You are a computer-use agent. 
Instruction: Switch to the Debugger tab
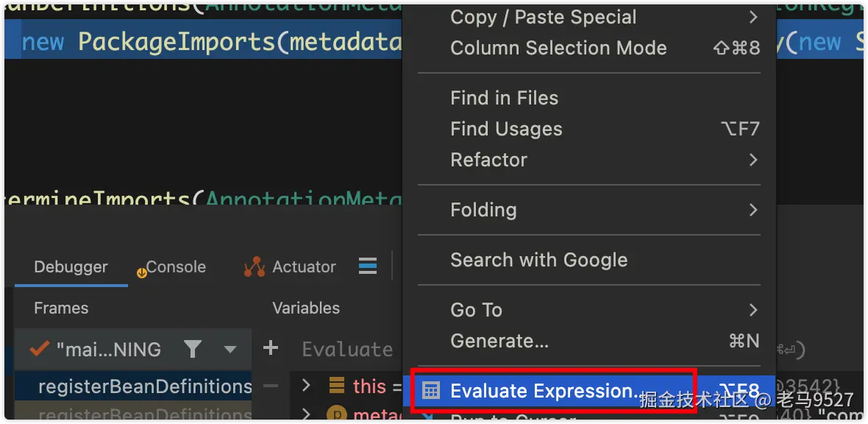71,267
